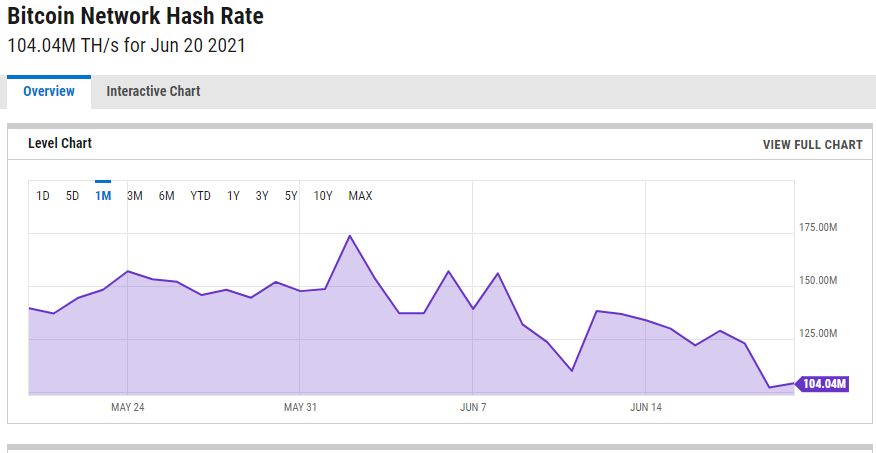The image size is (876, 453).
Task: Click the JUN 7 axis date label
Action: (473, 408)
